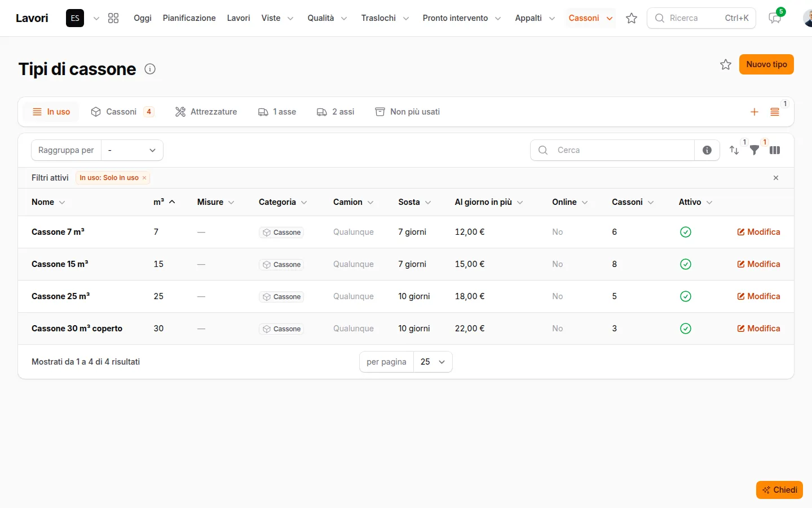Click the info icon beside Tipi di cassone
Viewport: 812px width, 508px height.
(150, 69)
